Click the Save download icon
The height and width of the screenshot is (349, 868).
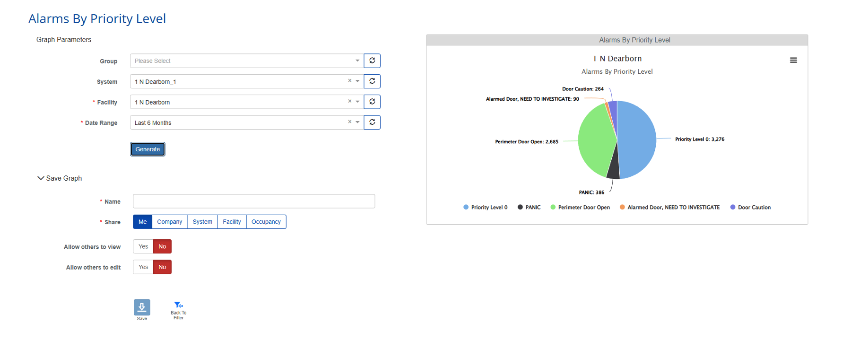coord(142,307)
